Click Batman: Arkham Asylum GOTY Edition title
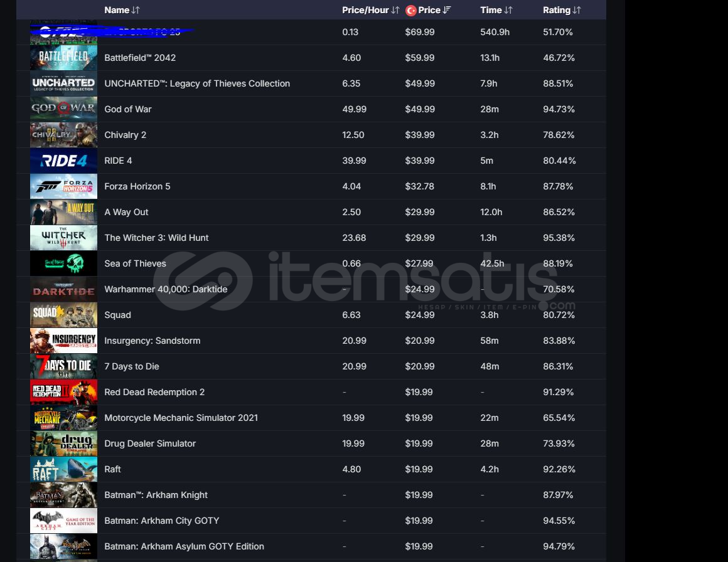Image resolution: width=728 pixels, height=562 pixels. pos(184,546)
